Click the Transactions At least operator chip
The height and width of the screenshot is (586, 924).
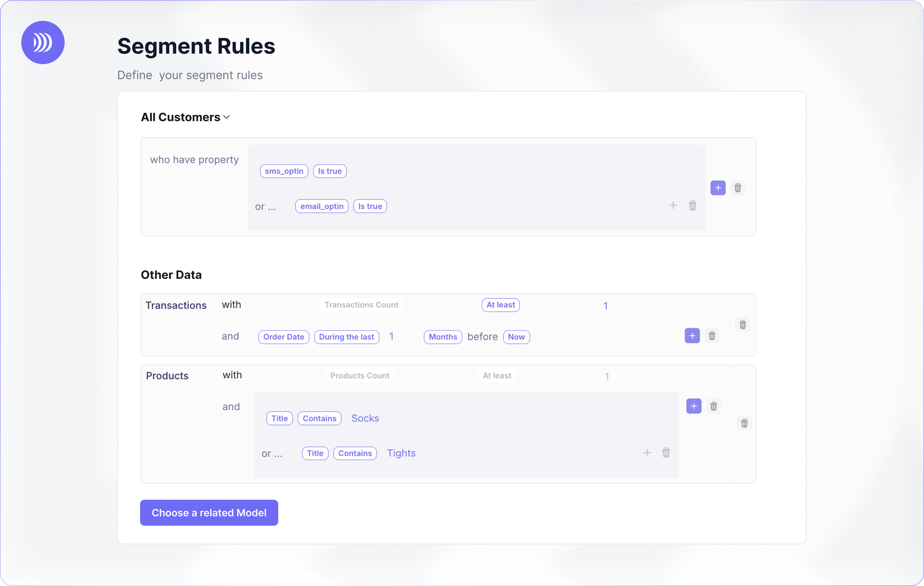[500, 305]
